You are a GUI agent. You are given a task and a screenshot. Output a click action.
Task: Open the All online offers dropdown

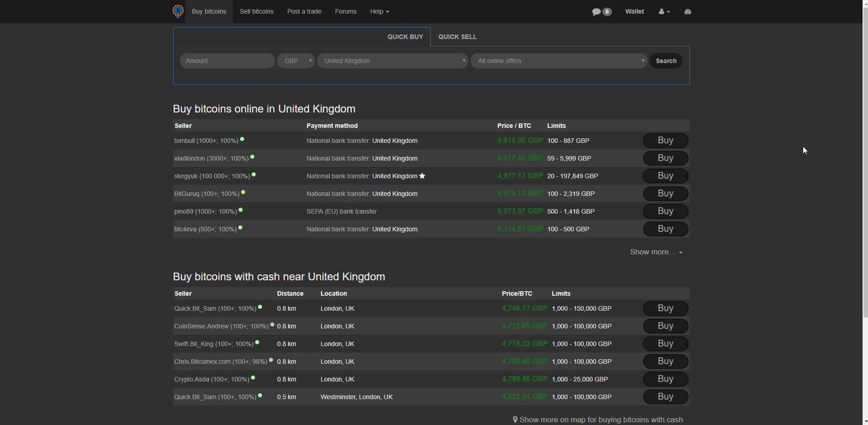pyautogui.click(x=559, y=61)
